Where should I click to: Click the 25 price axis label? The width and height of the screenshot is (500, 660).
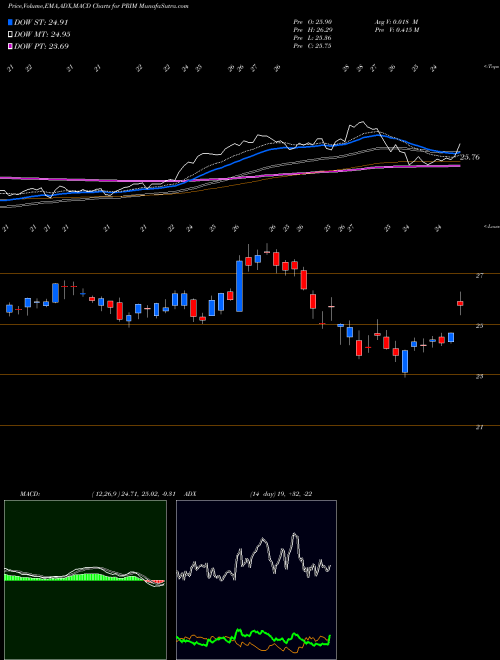pos(479,326)
